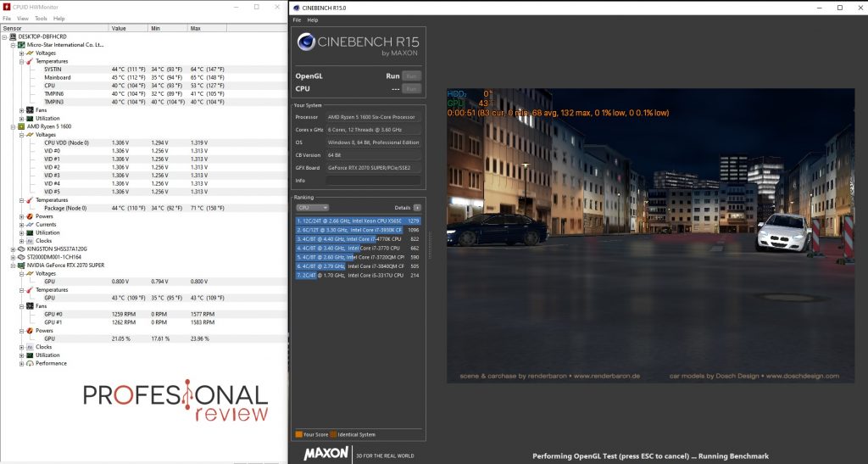
Task: Click the KINGSTON SHSS37A120G drive icon
Action: (x=21, y=249)
